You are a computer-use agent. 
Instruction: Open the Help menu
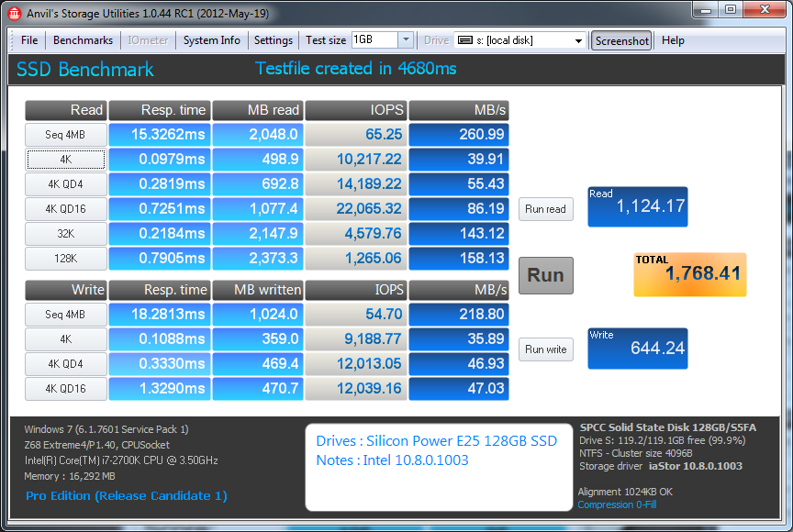point(673,40)
